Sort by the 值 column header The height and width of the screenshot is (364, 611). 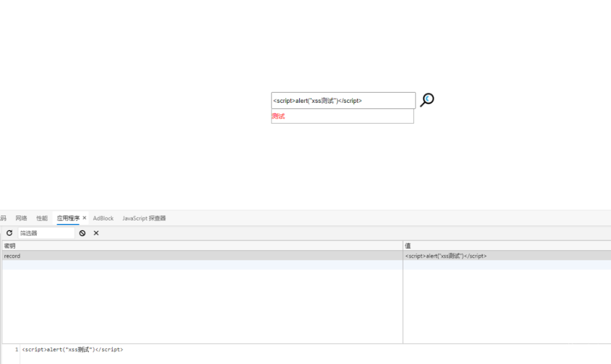[507, 246]
